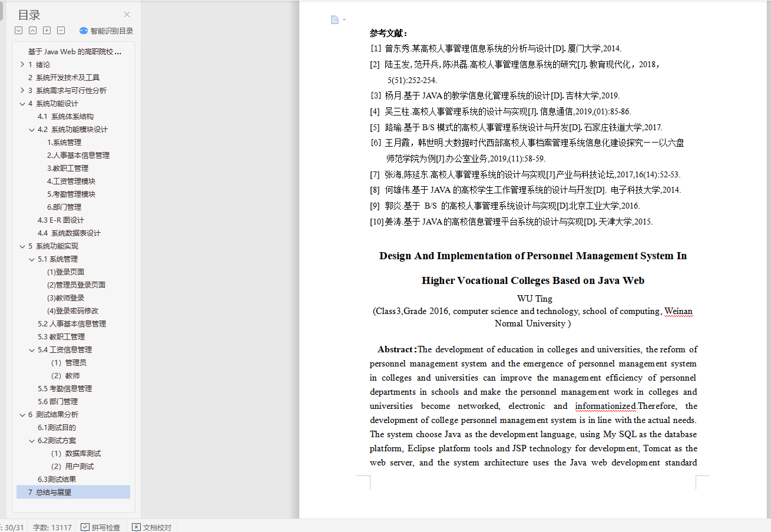Click the page layout icon above the document

(335, 20)
